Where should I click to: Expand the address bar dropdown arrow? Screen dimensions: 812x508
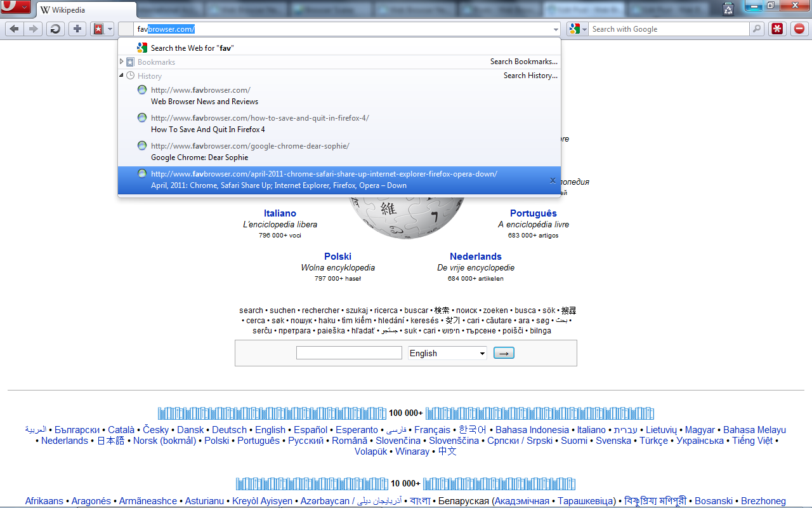tap(556, 29)
